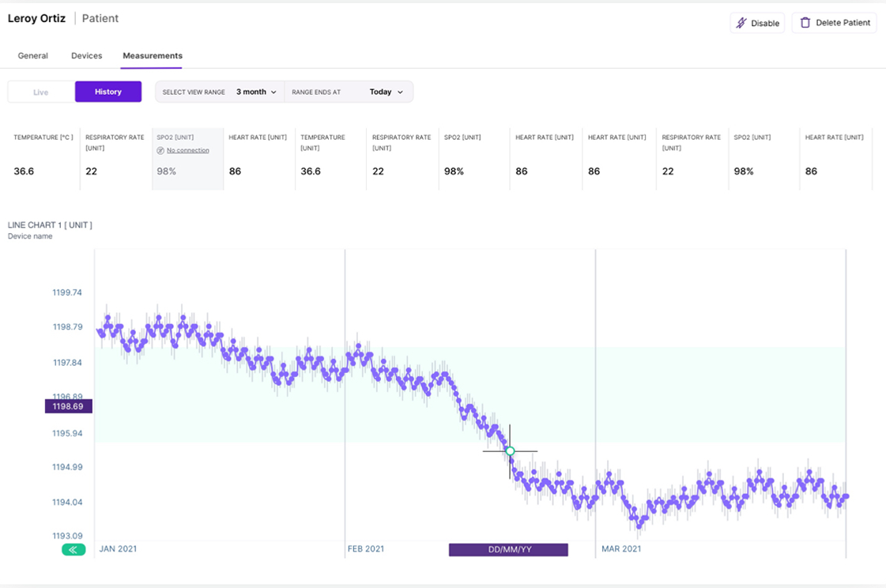Click the No connection link
This screenshot has width=886, height=588.
[188, 150]
